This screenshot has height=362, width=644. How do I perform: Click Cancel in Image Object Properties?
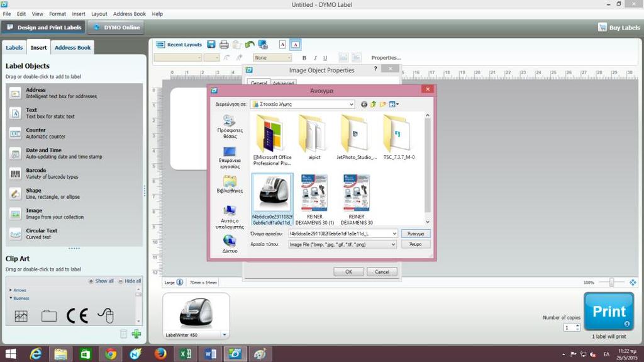tap(382, 272)
